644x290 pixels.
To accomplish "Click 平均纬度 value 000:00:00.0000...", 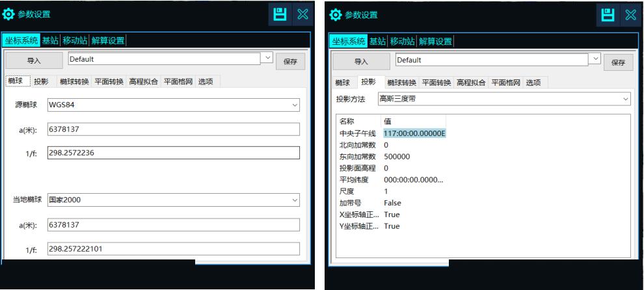I will 413,179.
